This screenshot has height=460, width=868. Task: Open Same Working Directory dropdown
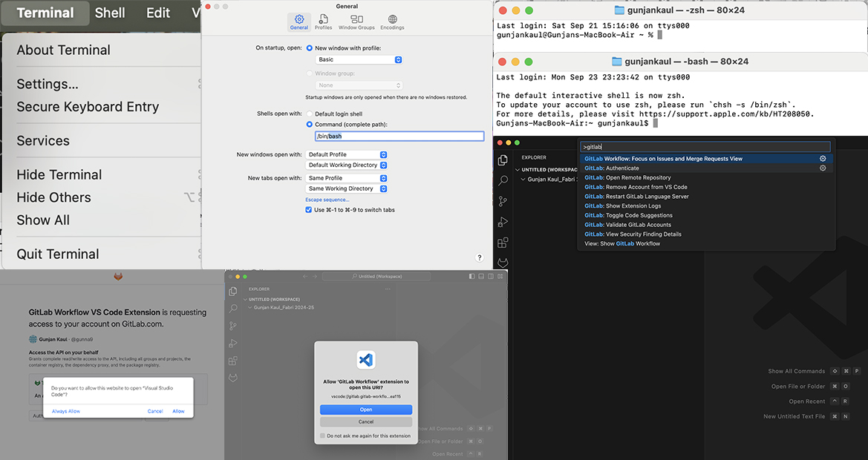(347, 188)
